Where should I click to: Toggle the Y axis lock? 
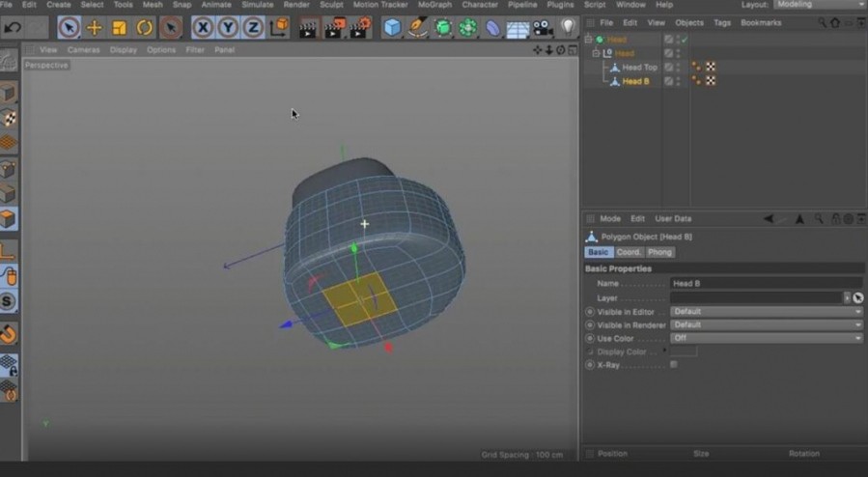(228, 27)
